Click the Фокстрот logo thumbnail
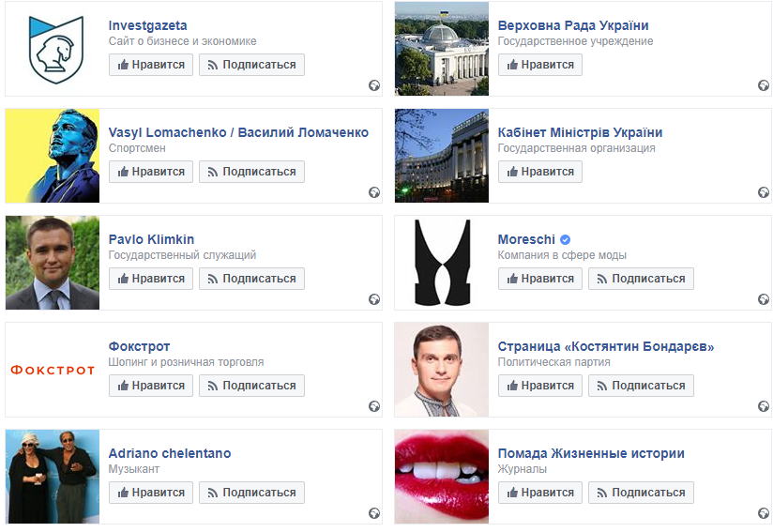Image resolution: width=773 pixels, height=532 pixels. pyautogui.click(x=53, y=370)
